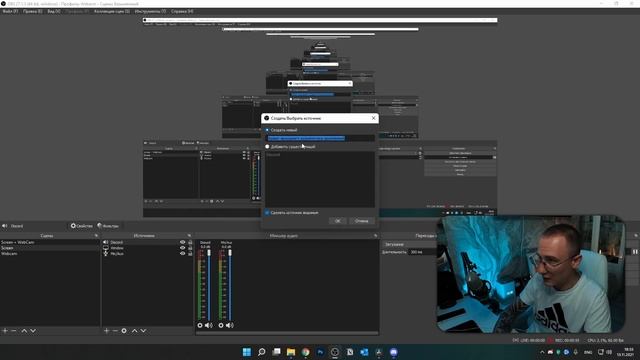640x360 pixels.
Task: Select the 'Создать новый' radio option
Action: pyautogui.click(x=267, y=130)
